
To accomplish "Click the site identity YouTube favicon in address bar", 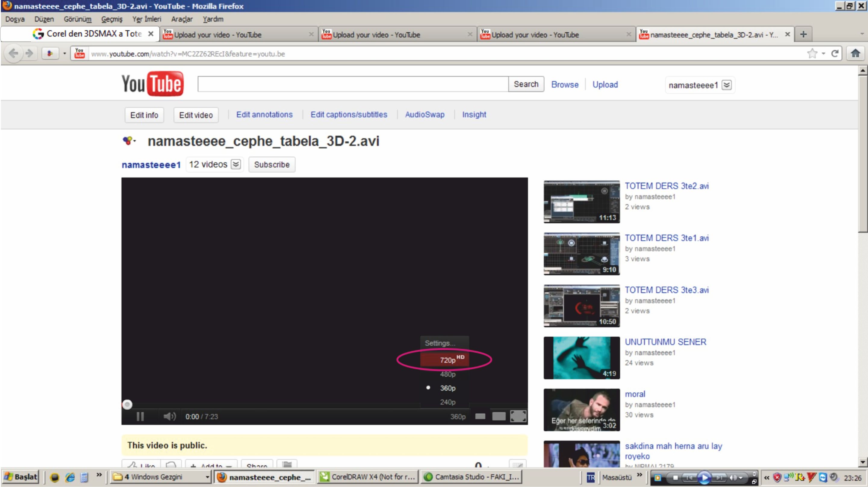I will (79, 53).
